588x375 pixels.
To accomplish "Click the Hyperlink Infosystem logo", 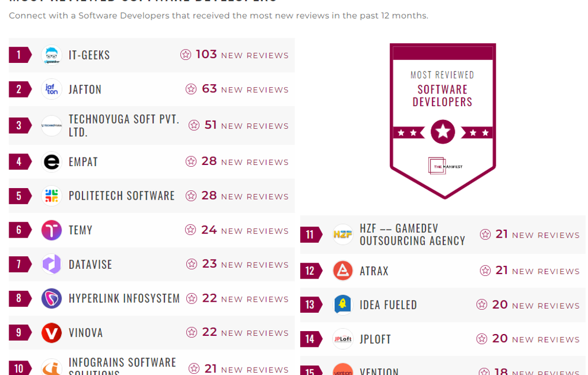I will click(x=51, y=299).
